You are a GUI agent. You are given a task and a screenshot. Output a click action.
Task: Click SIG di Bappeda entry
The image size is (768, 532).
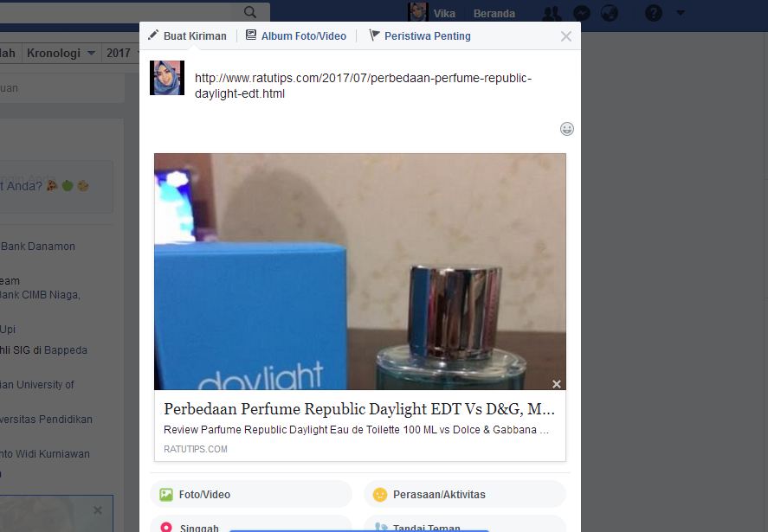coord(43,350)
